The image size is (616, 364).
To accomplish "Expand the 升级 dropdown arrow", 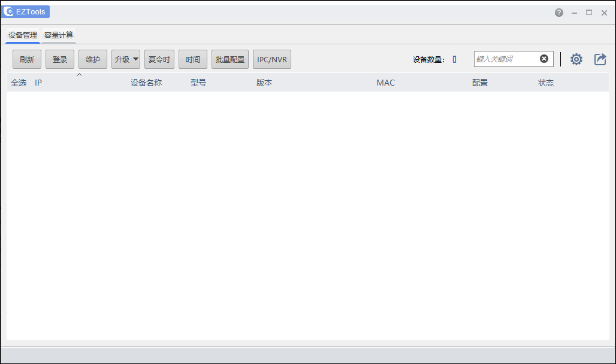I will click(135, 59).
